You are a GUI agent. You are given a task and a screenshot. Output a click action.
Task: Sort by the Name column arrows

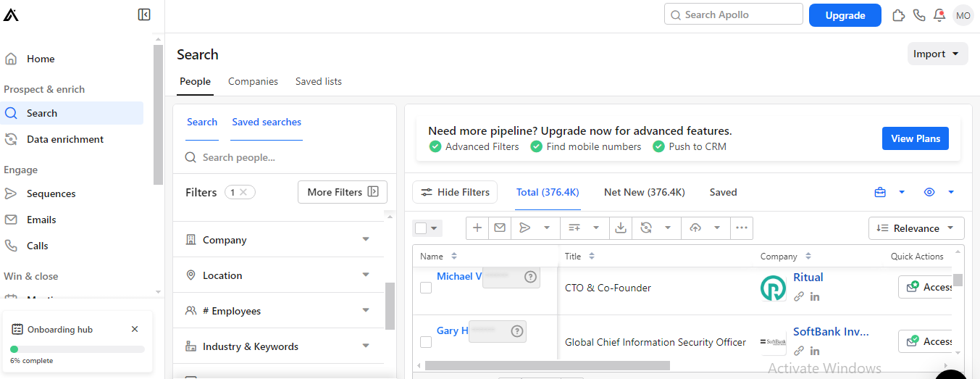click(454, 256)
